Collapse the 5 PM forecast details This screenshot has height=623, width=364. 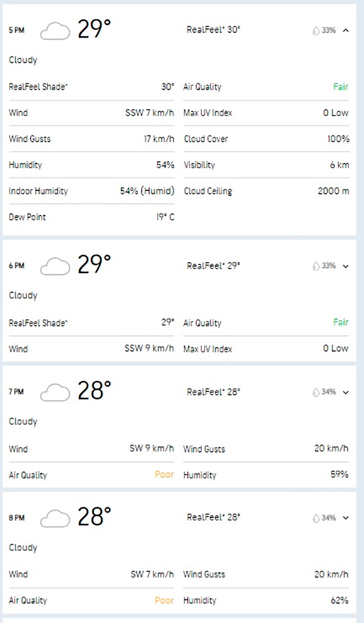click(x=346, y=30)
